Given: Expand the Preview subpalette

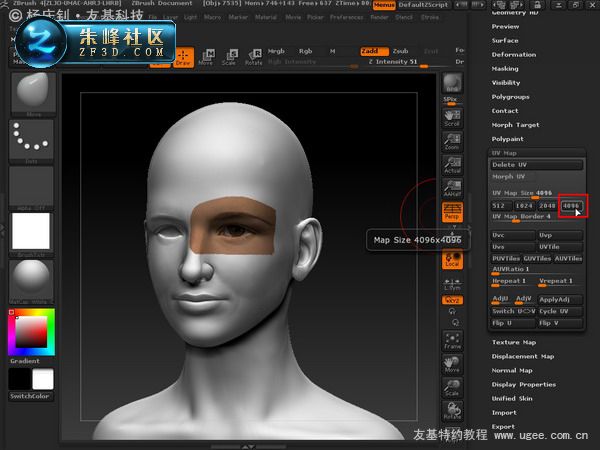Looking at the screenshot, I should [505, 26].
